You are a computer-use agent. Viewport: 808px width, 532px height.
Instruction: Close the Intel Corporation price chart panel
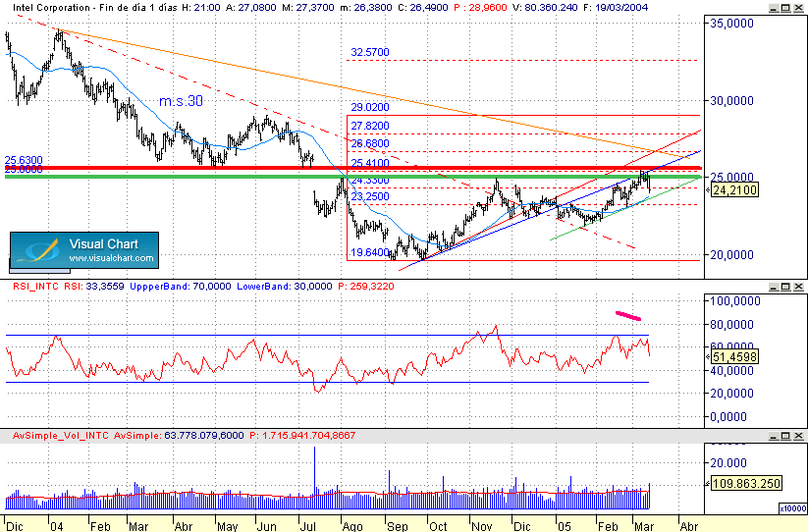click(798, 8)
